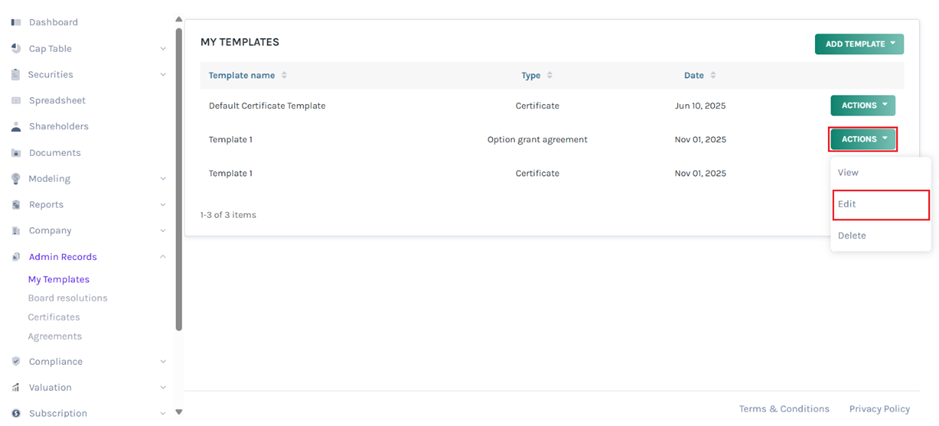Viewport: 939px width, 426px height.
Task: Expand the Securities menu chevron
Action: 163,75
